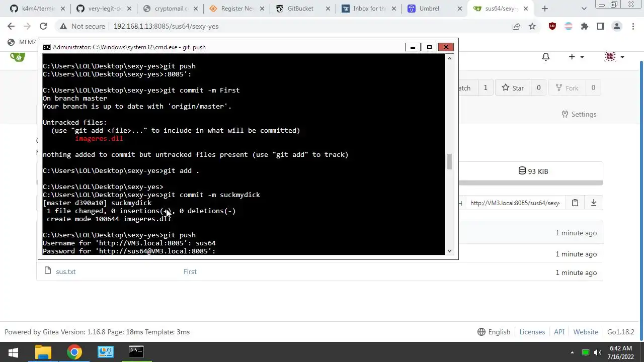644x362 pixels.
Task: Open the Windows Start menu
Action: tap(13, 352)
